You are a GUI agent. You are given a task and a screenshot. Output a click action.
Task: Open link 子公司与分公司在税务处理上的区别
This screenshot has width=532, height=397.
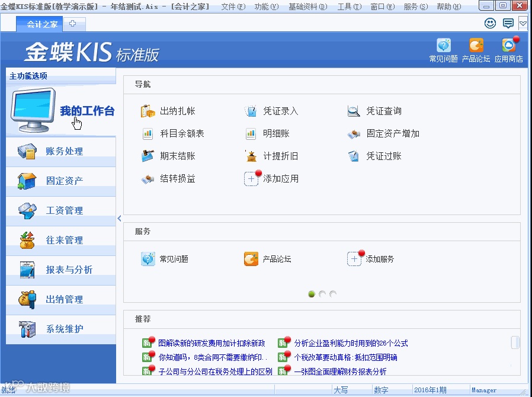215,372
